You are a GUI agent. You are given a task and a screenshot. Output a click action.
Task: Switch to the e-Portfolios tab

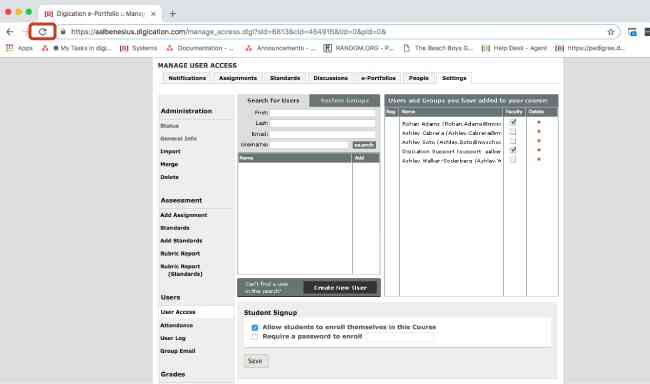click(x=378, y=78)
